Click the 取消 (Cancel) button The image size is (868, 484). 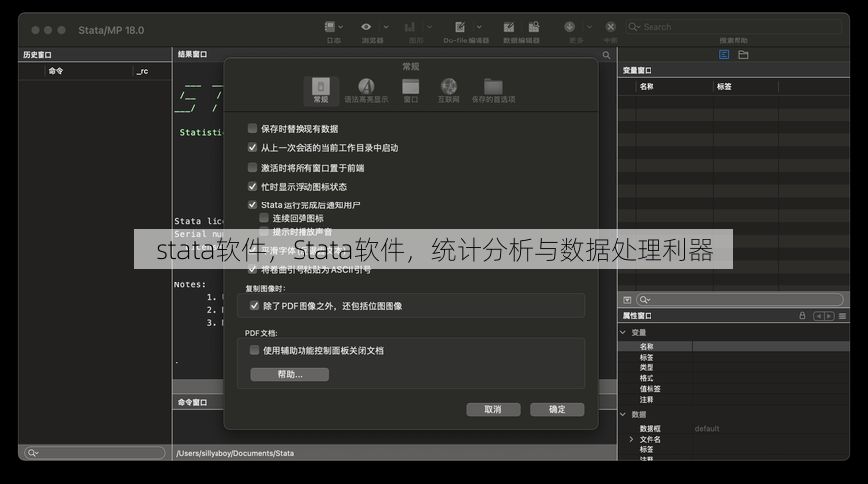[492, 409]
